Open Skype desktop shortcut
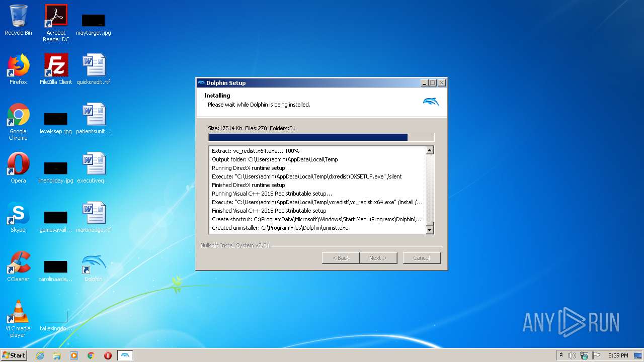Image resolution: width=644 pixels, height=362 pixels. 18,217
